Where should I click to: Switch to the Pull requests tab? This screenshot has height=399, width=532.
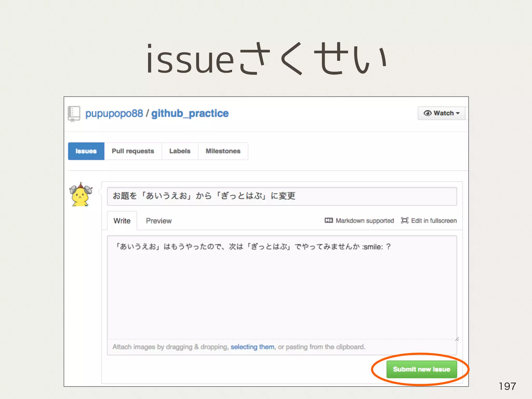tap(133, 151)
